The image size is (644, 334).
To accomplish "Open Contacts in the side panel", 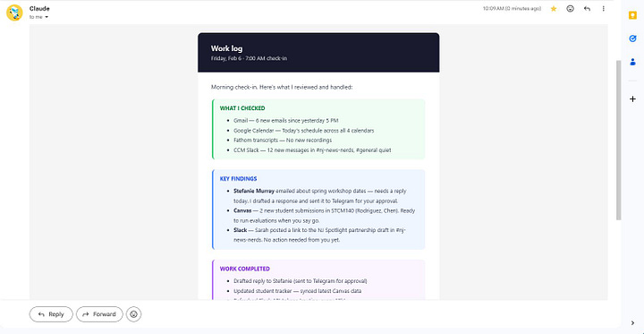I will (x=632, y=62).
